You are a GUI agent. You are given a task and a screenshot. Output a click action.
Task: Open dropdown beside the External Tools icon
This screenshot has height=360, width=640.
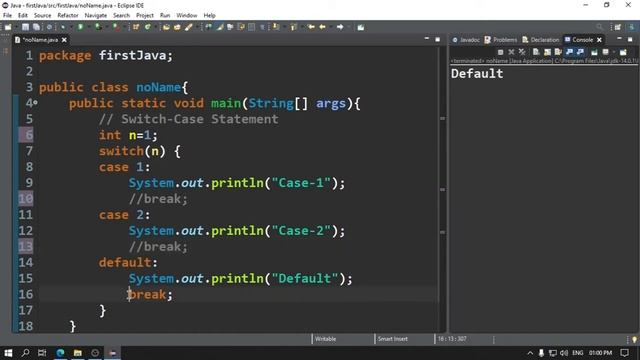124,27
